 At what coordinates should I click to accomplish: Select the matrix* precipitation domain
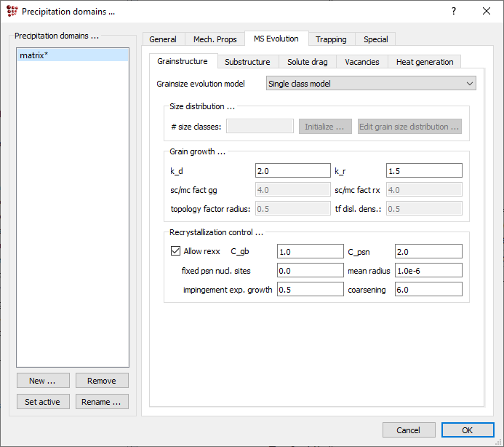(72, 55)
